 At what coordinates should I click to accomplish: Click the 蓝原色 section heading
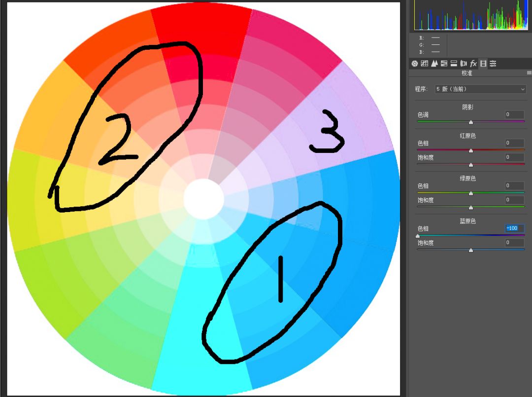tap(467, 221)
